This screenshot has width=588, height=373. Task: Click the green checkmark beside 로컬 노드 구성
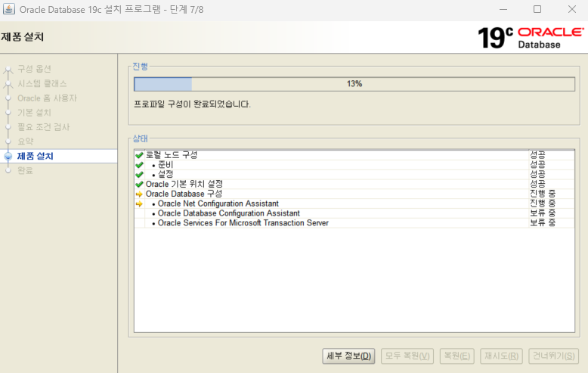140,155
